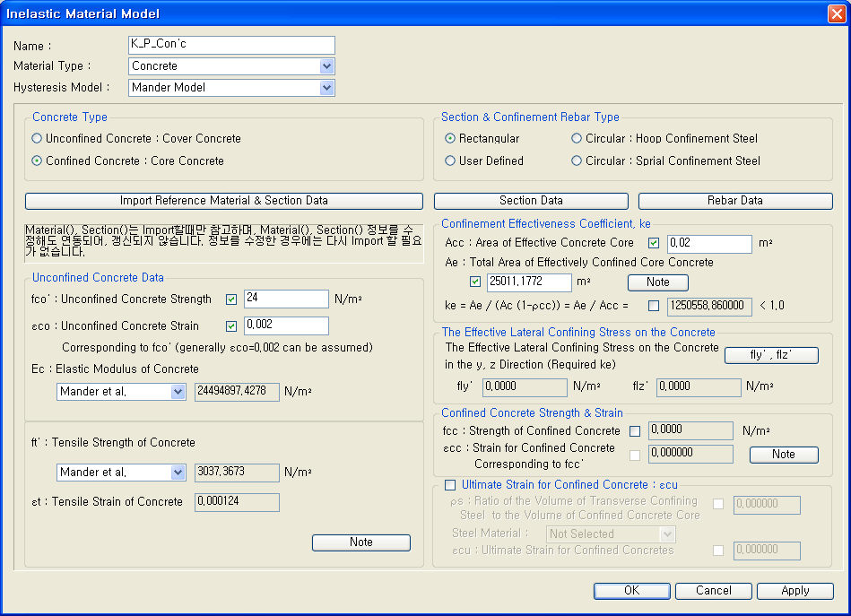Close the Inelastic Material Model dialog

(x=837, y=13)
